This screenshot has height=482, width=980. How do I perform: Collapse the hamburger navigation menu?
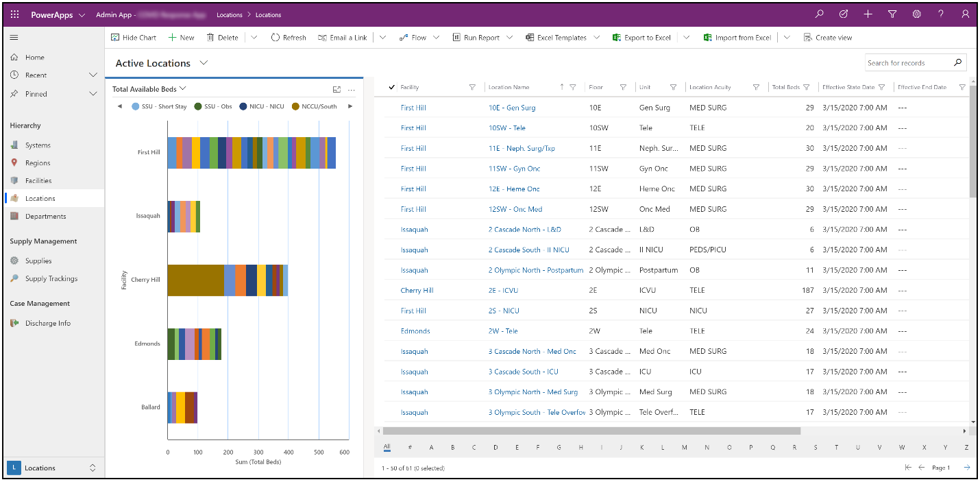[x=14, y=38]
